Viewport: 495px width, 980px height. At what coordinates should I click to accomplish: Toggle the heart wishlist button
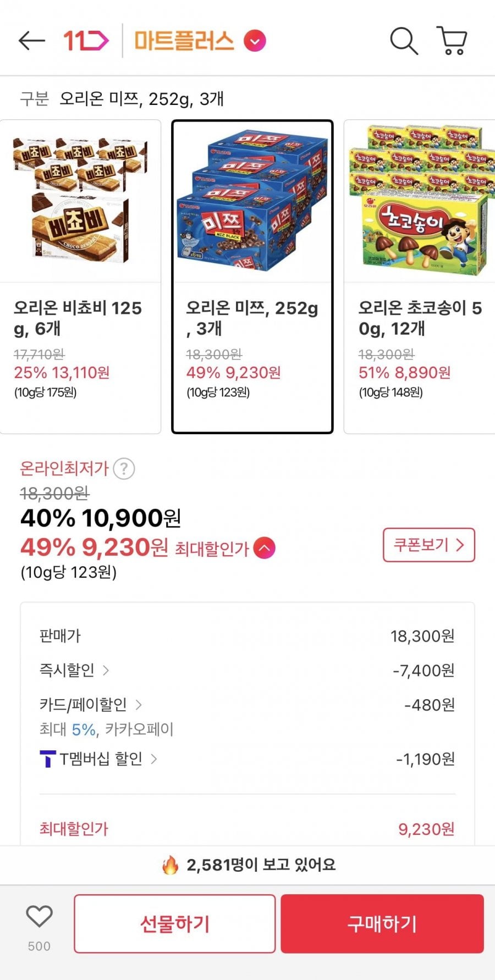click(39, 917)
